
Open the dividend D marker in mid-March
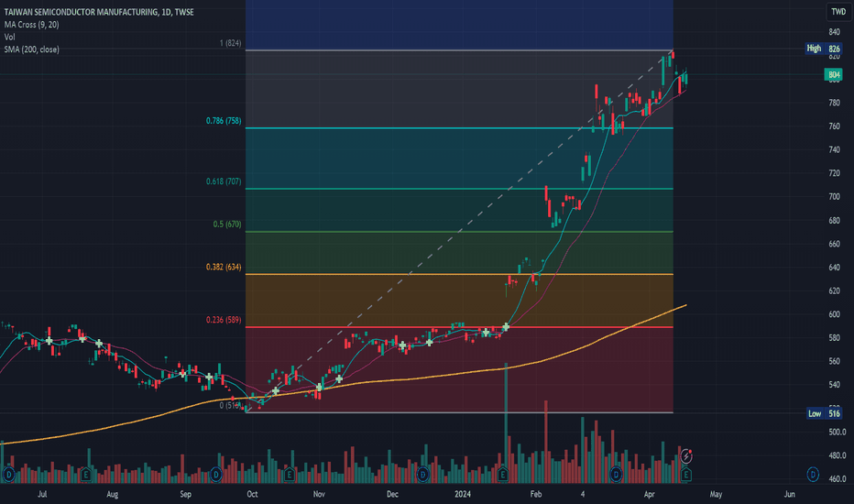point(616,475)
